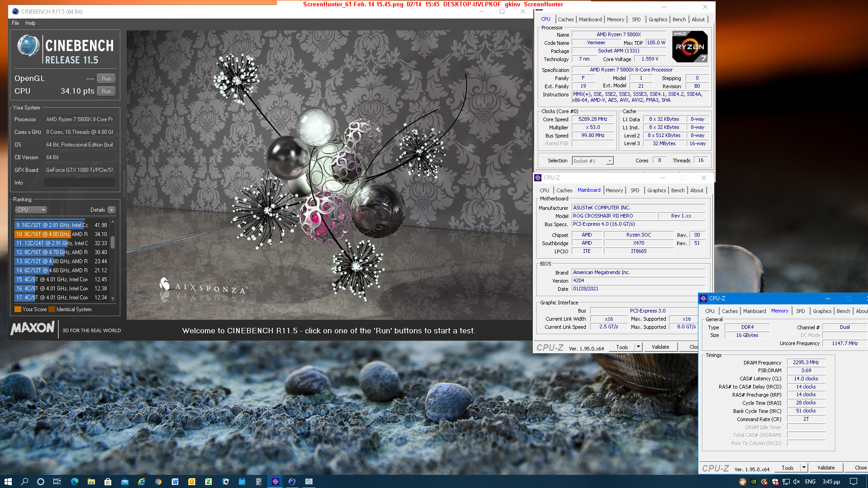Click CPU-Z title icon of Memory window
The height and width of the screenshot is (488, 868).
703,298
